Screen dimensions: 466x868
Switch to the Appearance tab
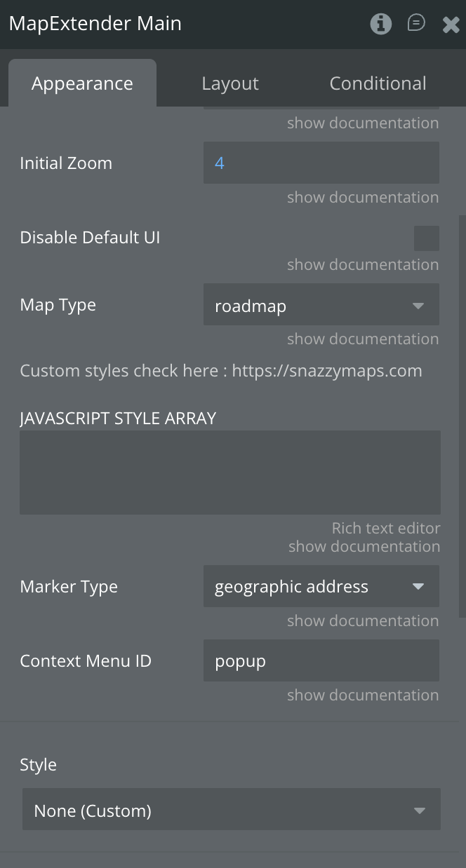(x=82, y=83)
